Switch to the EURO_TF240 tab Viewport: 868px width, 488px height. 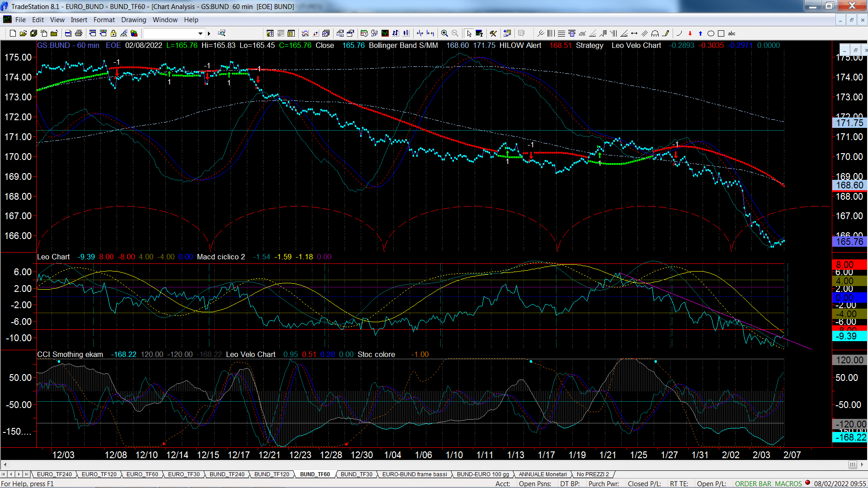(54, 474)
